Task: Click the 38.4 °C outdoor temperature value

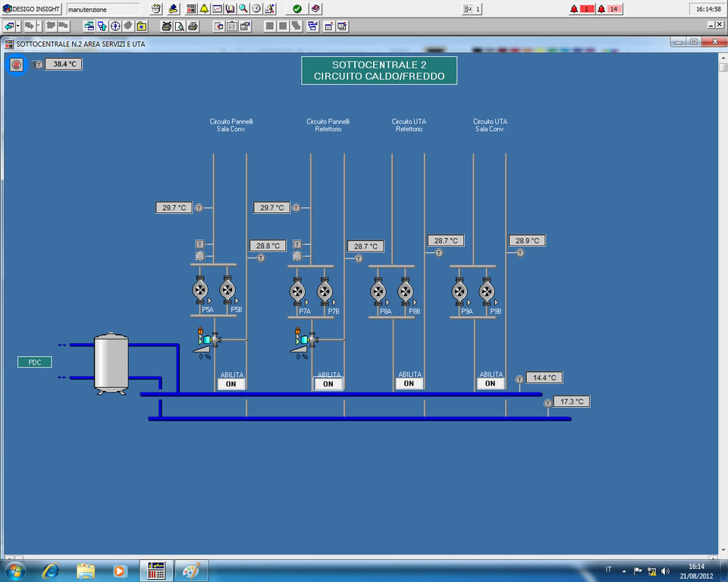Action: 64,64
